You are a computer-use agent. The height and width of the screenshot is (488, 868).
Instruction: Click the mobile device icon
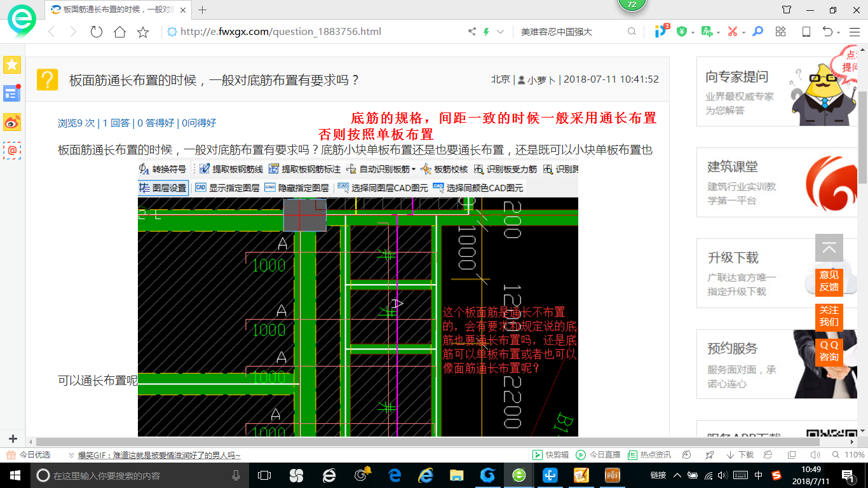tap(806, 32)
